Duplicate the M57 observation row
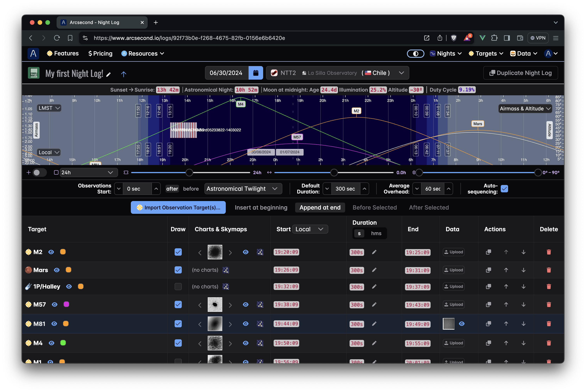Screen dimensions: 586x392 tap(488, 304)
